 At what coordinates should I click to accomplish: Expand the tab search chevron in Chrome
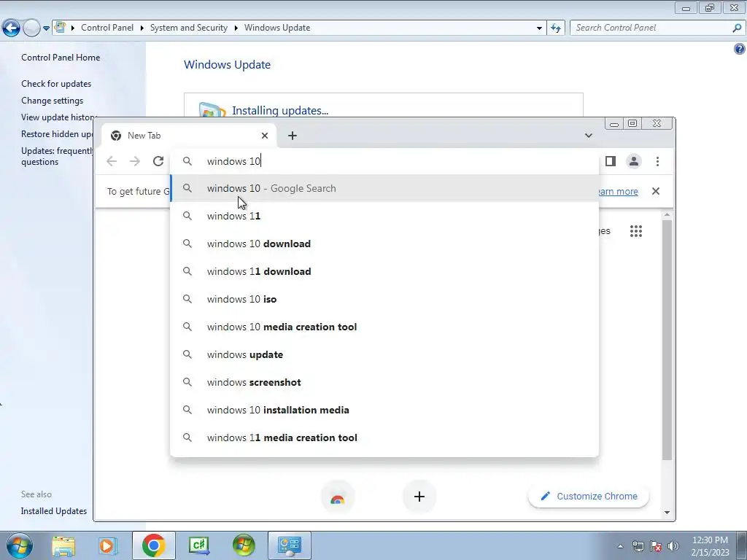[589, 136]
